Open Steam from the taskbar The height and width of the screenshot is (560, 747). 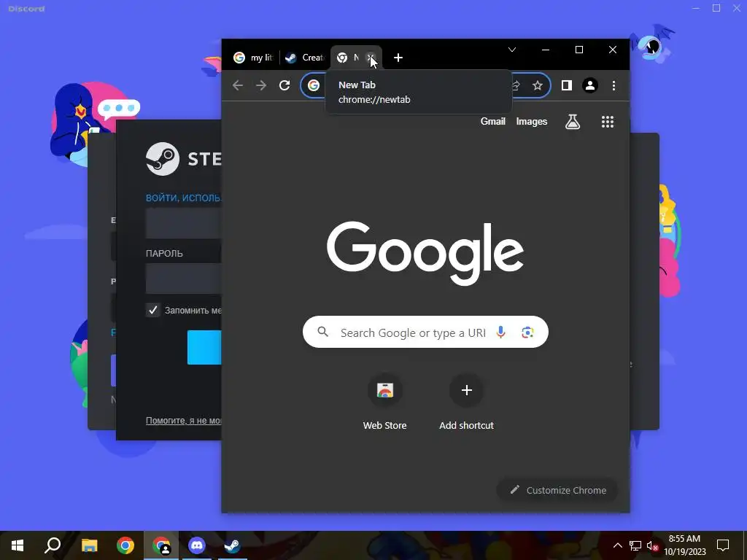(233, 545)
